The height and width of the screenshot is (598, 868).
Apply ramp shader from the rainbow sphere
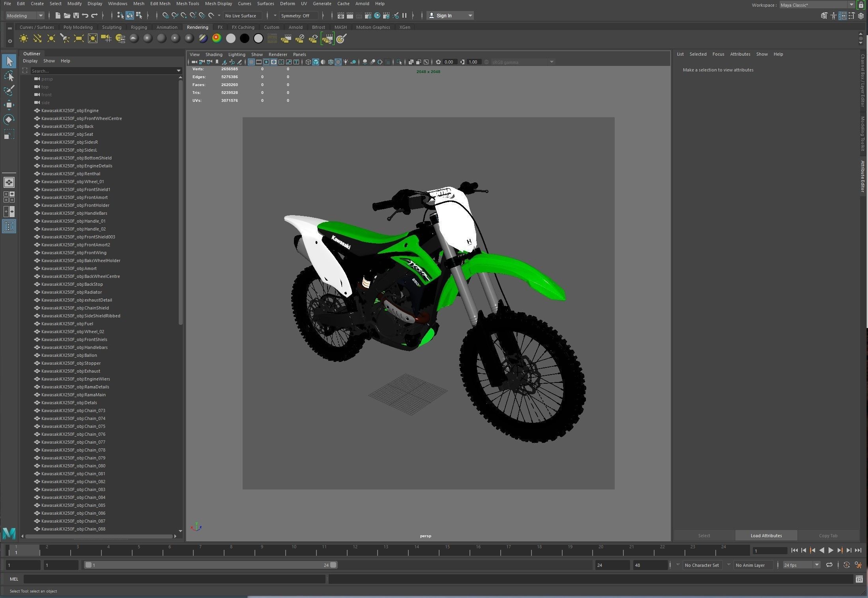click(217, 38)
